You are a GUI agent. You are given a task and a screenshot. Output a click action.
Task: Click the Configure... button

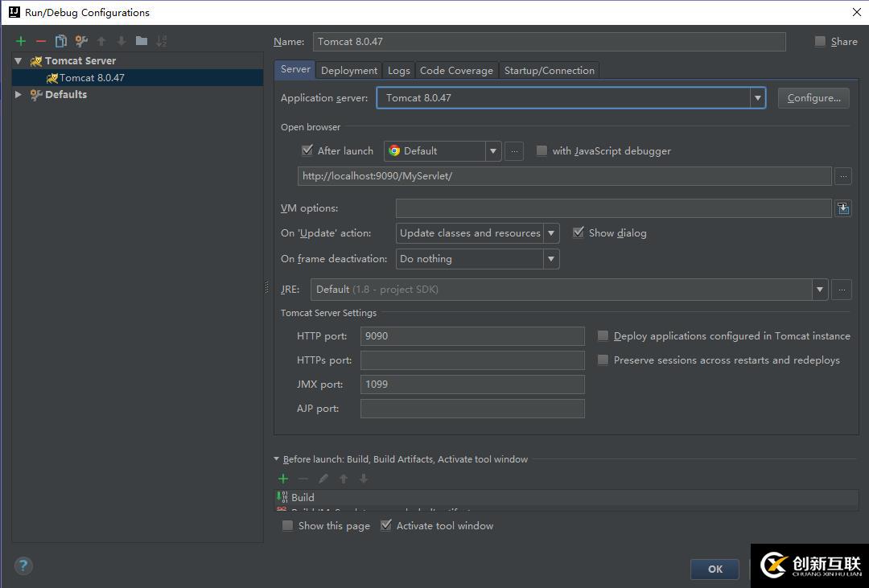pos(813,98)
